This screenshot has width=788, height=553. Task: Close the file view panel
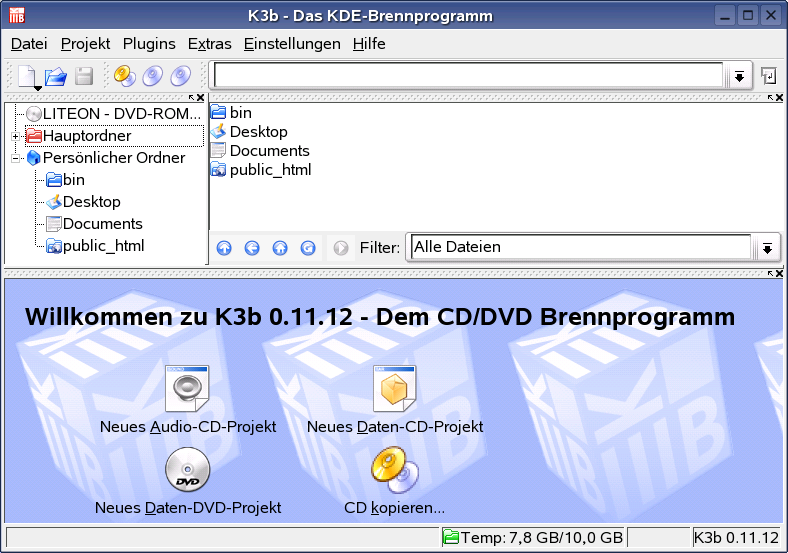pos(779,98)
